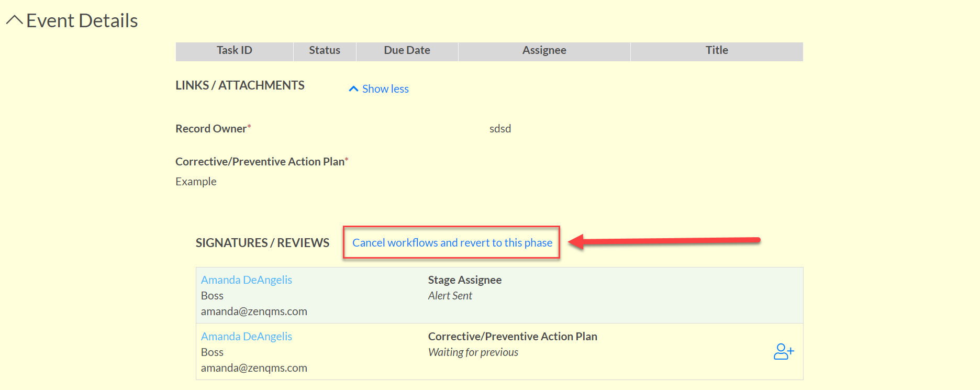Click the Stage Assignee label
The width and height of the screenshot is (980, 390).
465,280
